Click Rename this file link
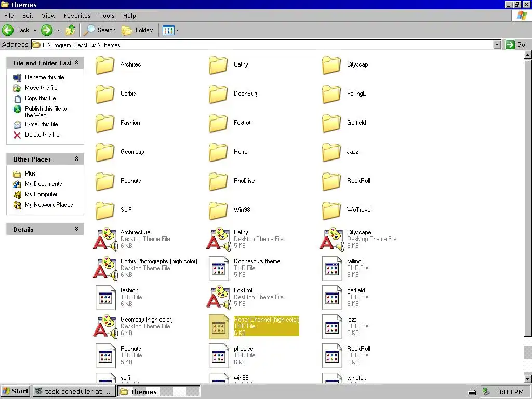 (x=45, y=77)
